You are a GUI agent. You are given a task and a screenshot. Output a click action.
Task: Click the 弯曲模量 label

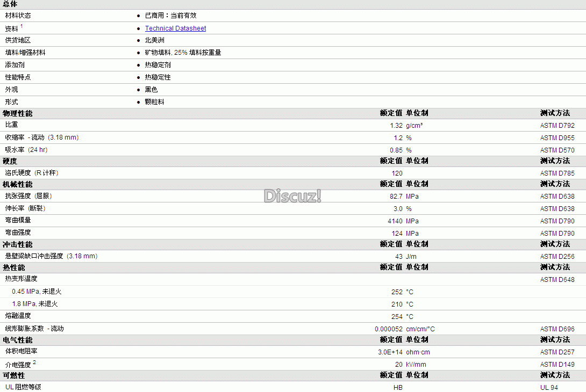coord(18,220)
